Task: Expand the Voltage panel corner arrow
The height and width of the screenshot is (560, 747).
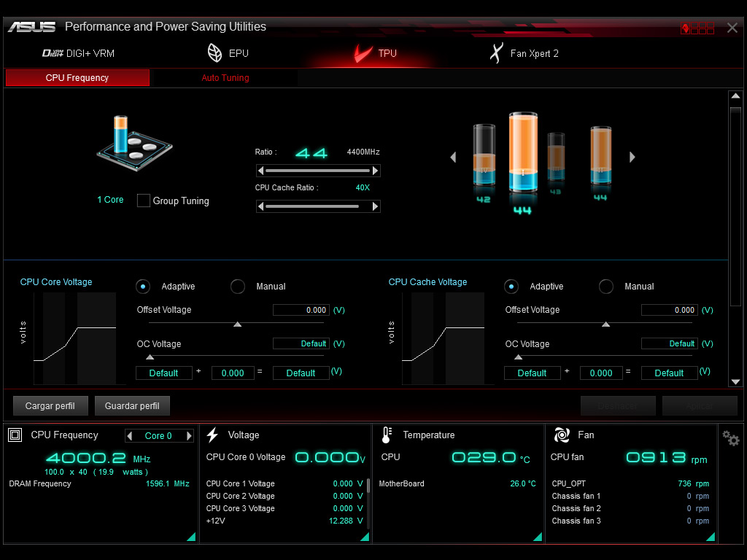Action: point(364,537)
